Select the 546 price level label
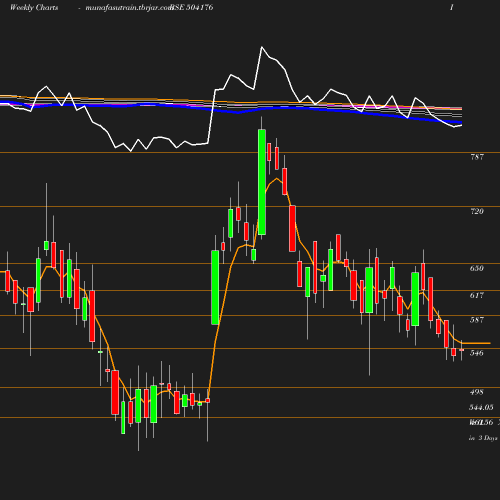 point(477,353)
